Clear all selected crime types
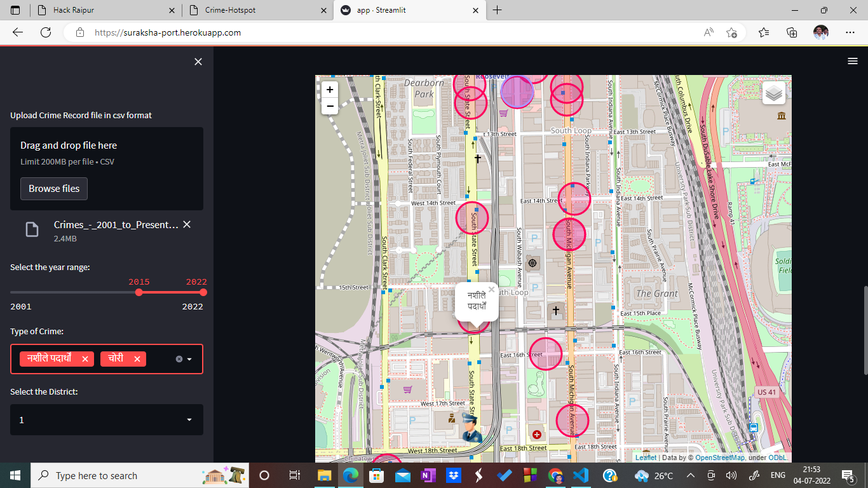Viewport: 868px width, 488px height. pos(179,359)
